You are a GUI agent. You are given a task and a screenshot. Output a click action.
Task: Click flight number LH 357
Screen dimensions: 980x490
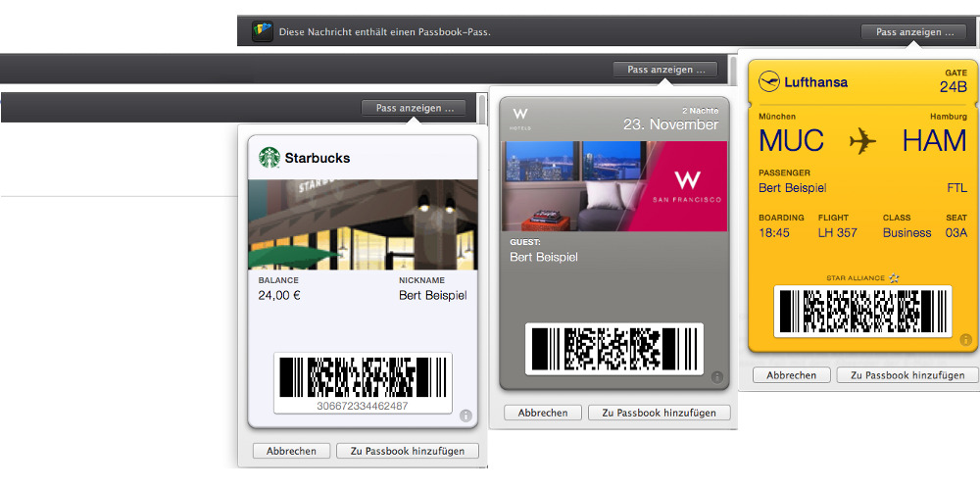pos(838,232)
